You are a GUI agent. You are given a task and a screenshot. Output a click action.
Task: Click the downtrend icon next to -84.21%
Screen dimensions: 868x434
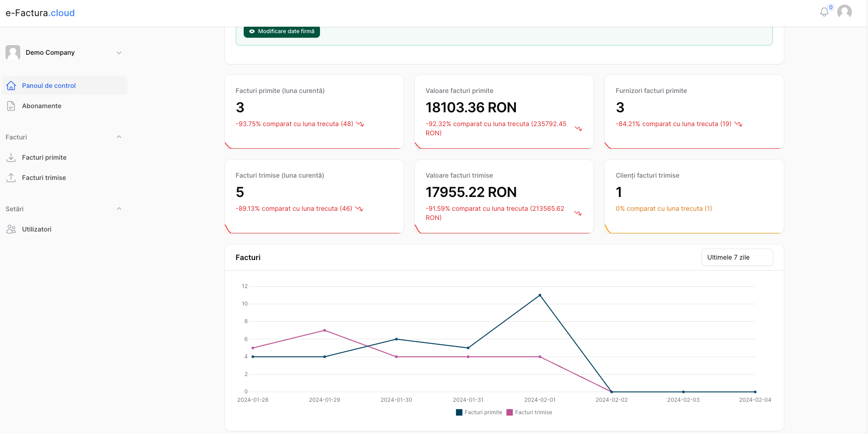[x=738, y=124]
